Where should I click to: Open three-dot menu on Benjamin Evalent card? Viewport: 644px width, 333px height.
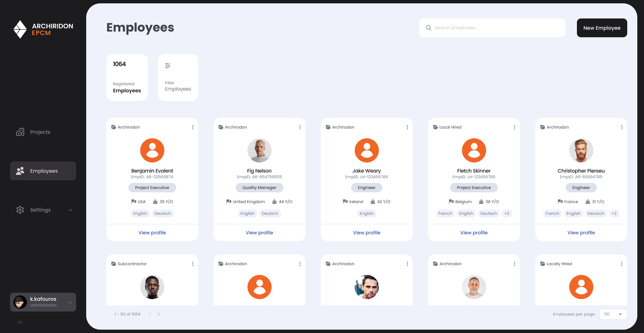coord(193,127)
